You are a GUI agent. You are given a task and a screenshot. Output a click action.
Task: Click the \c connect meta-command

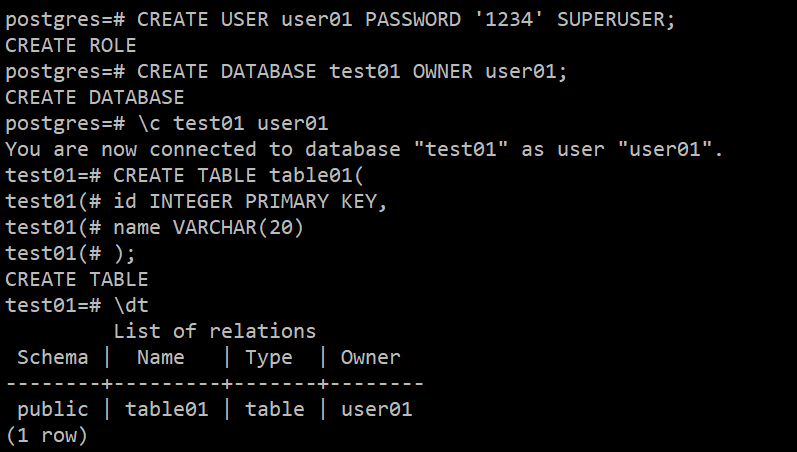[x=148, y=123]
